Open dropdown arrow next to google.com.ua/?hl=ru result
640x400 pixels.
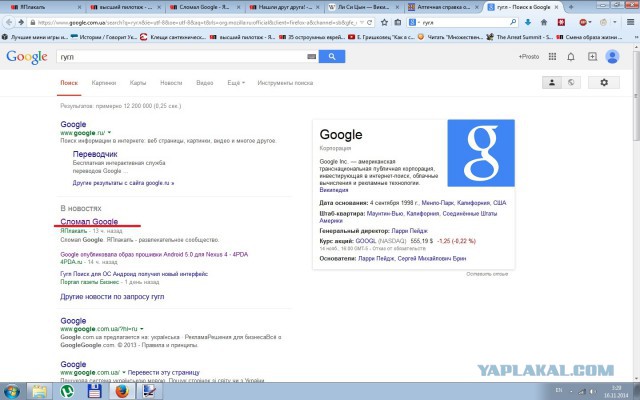(x=142, y=329)
